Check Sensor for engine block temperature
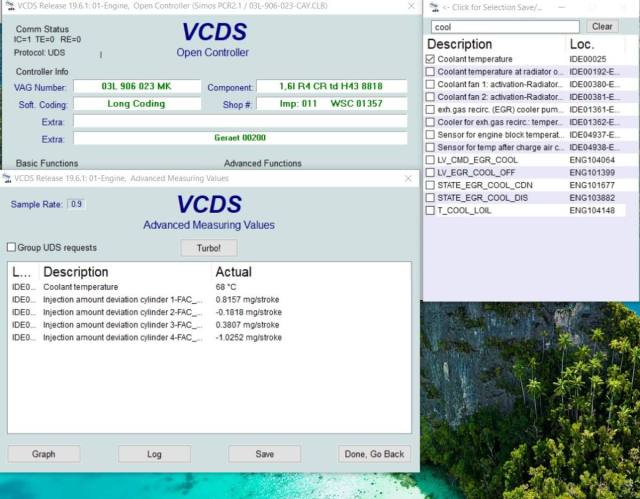Image resolution: width=640 pixels, height=499 pixels. (430, 135)
